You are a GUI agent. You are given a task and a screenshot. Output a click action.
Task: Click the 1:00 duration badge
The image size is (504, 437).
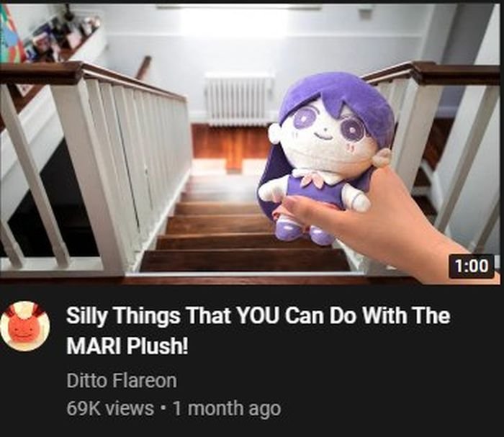[x=471, y=266]
